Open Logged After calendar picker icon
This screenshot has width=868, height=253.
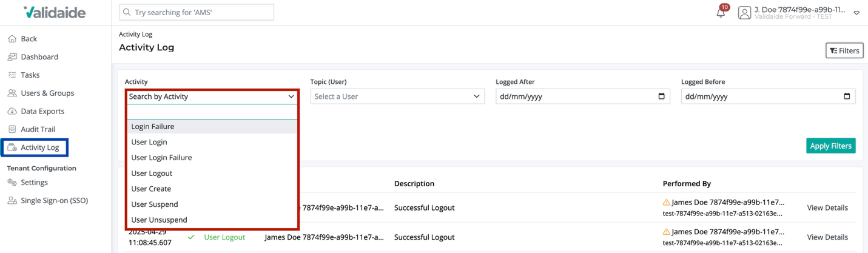click(662, 96)
